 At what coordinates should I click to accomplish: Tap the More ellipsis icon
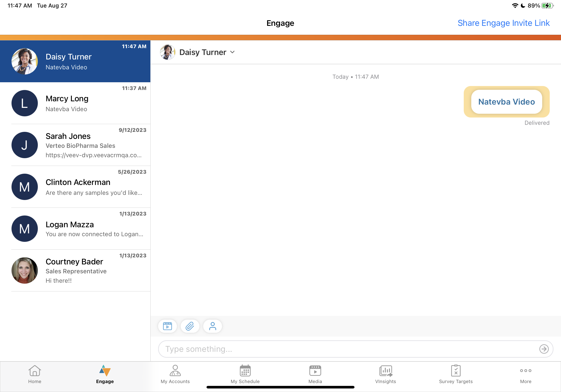[x=526, y=371]
